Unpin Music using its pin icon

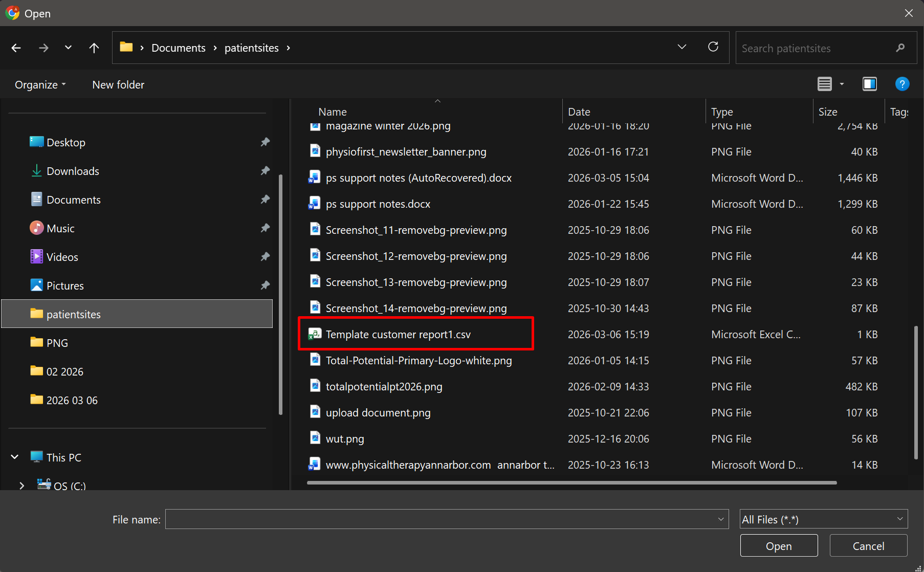[x=265, y=228]
